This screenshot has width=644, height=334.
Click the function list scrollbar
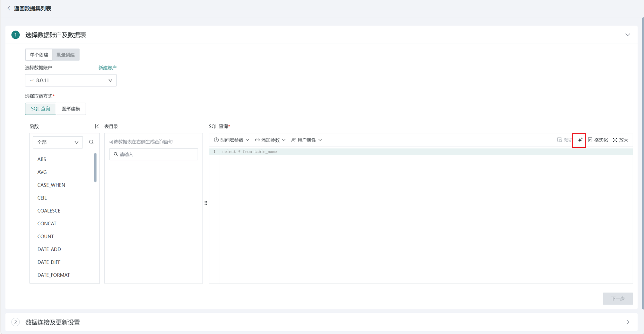pyautogui.click(x=95, y=168)
